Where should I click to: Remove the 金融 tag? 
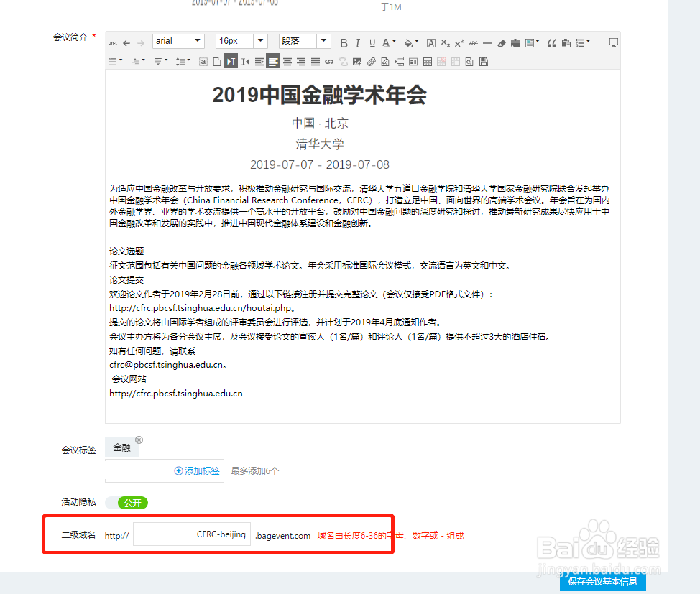139,440
